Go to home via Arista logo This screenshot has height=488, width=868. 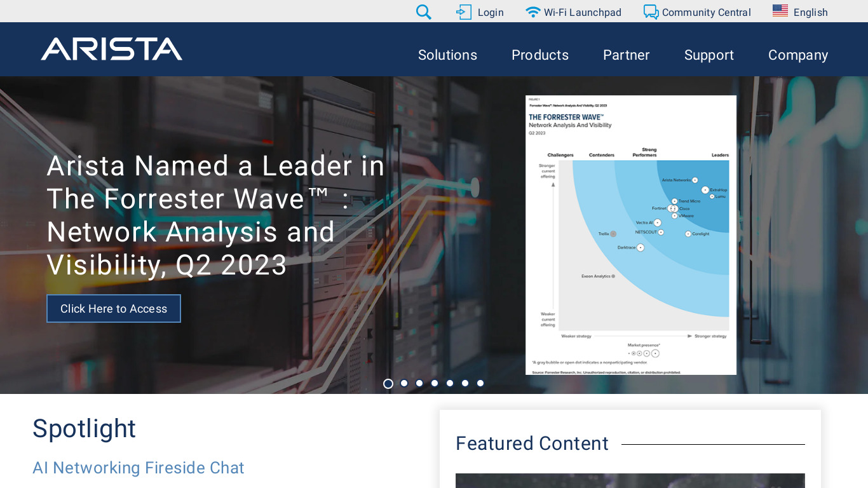(112, 49)
